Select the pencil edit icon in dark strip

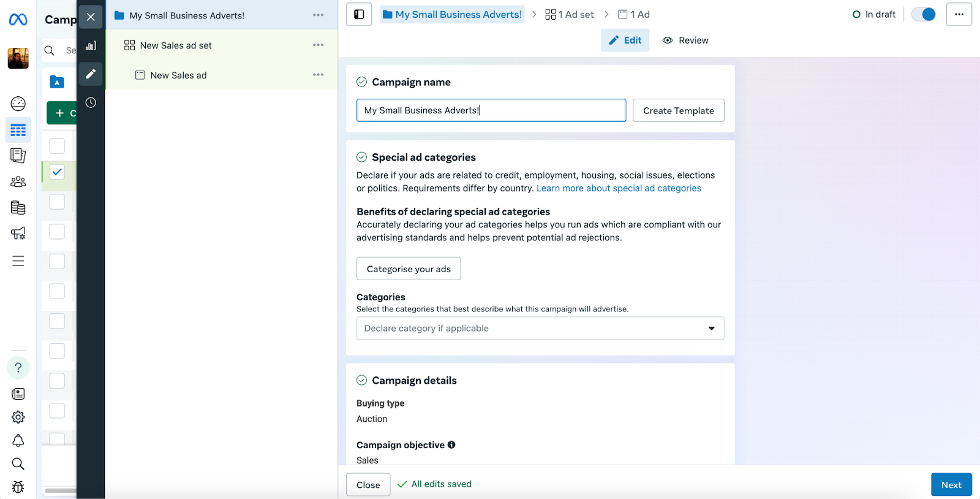point(91,74)
